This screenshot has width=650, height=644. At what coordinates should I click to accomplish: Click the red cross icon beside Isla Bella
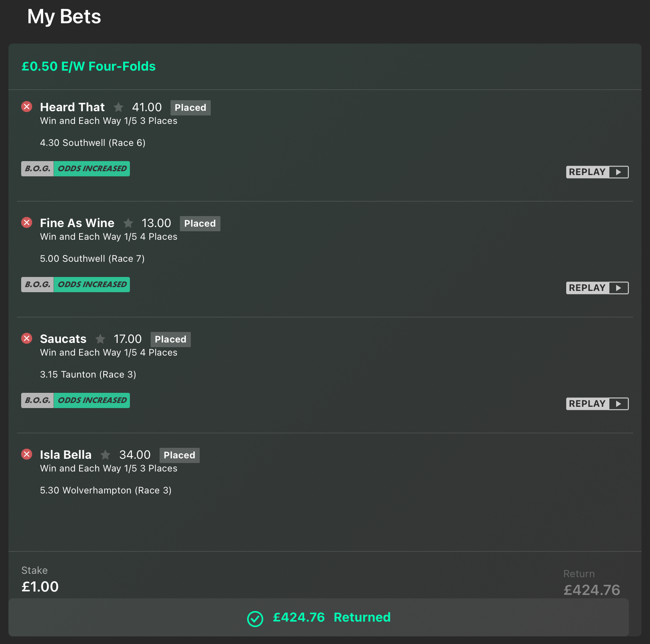[27, 454]
